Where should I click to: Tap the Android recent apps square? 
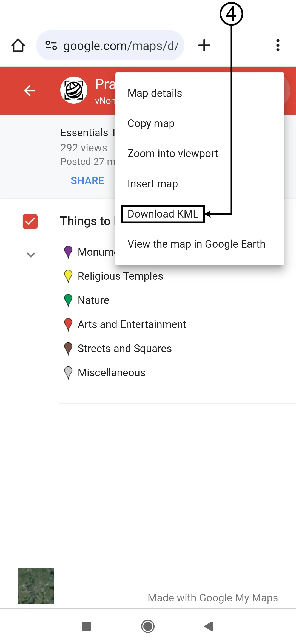[87, 626]
